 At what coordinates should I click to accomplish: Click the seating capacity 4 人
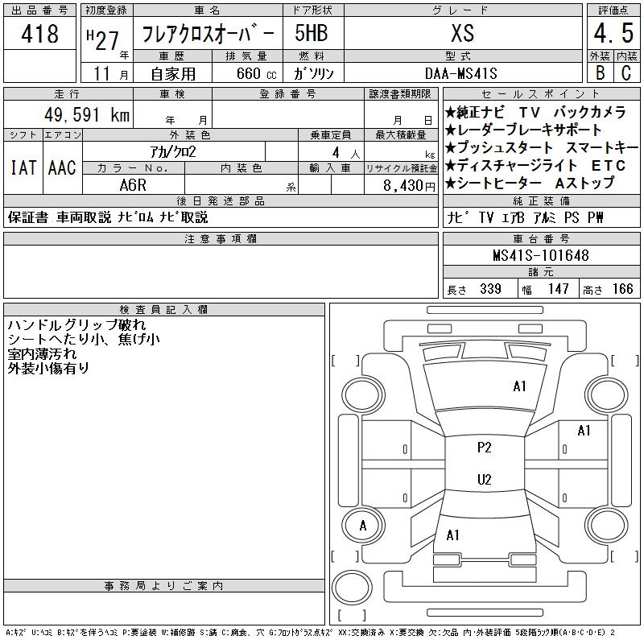coord(346,153)
